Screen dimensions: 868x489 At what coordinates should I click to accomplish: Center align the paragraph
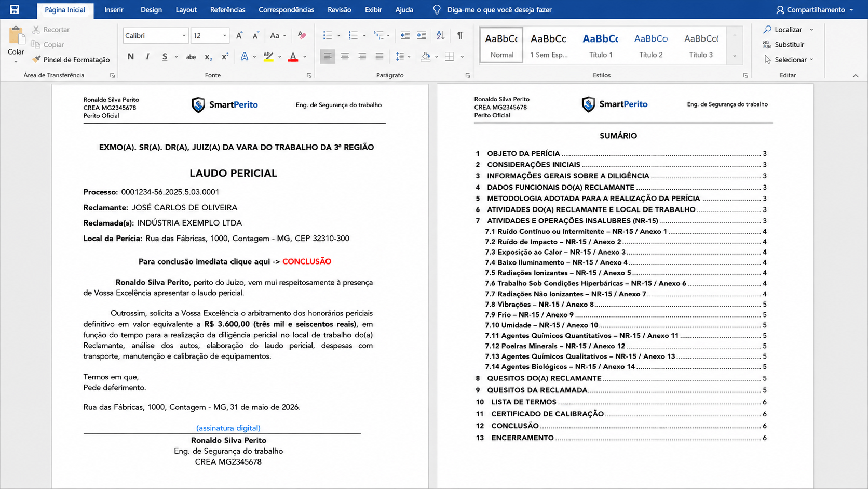[x=345, y=56]
